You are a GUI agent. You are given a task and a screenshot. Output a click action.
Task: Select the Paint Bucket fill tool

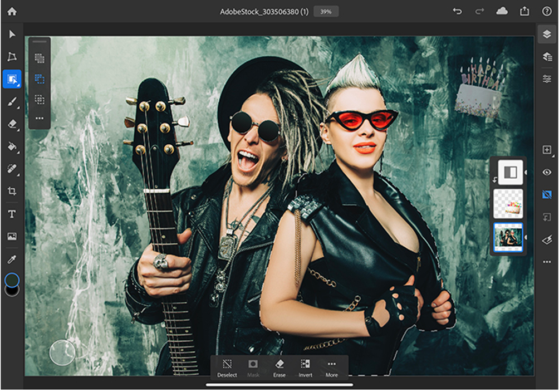click(x=12, y=146)
